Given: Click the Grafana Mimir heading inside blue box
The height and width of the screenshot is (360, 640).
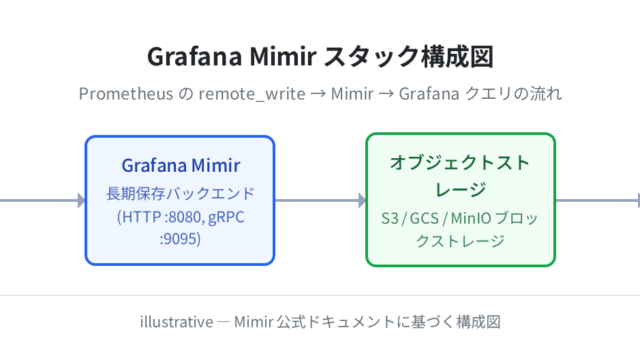Looking at the screenshot, I should (181, 165).
